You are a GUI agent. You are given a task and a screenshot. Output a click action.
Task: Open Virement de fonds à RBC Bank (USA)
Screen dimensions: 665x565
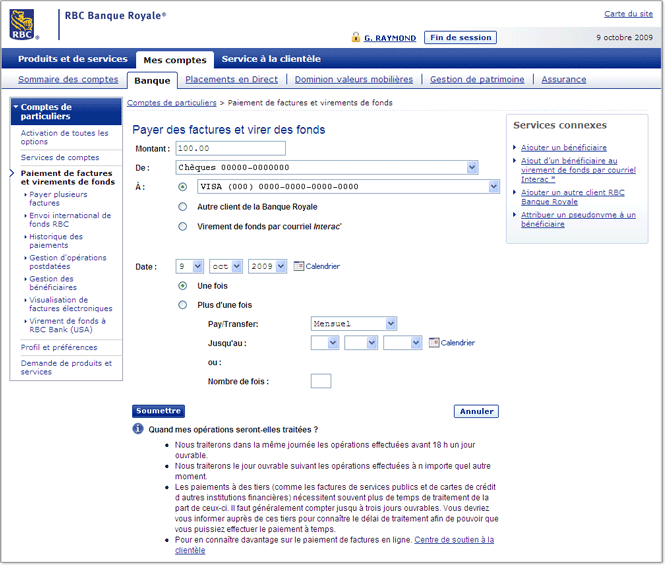[x=67, y=325]
